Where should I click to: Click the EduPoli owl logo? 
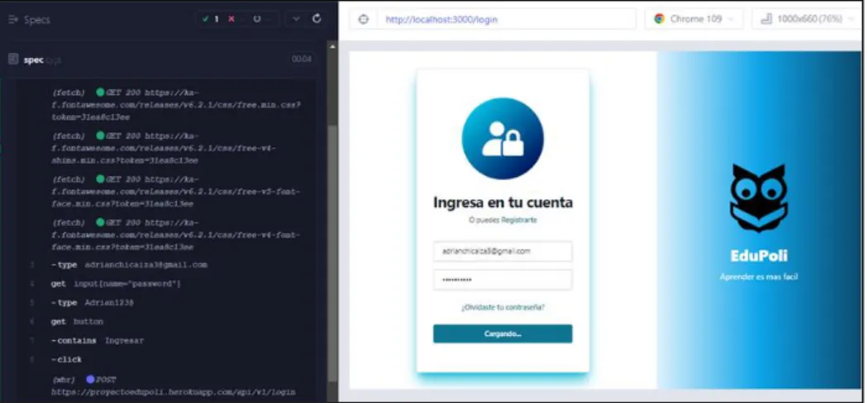point(758,198)
